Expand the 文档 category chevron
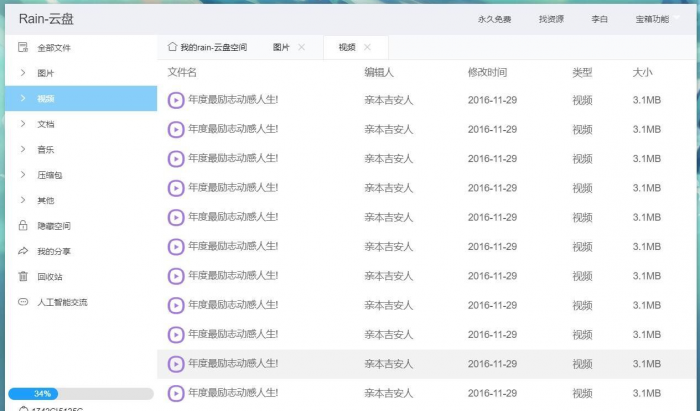The image size is (700, 411). [22, 124]
